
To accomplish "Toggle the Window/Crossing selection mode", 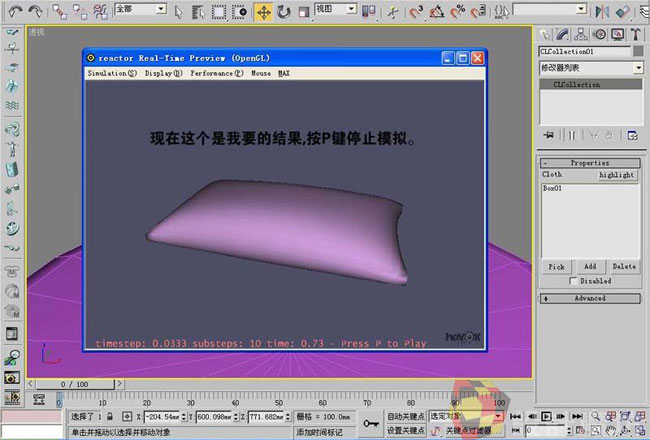I will click(x=240, y=12).
